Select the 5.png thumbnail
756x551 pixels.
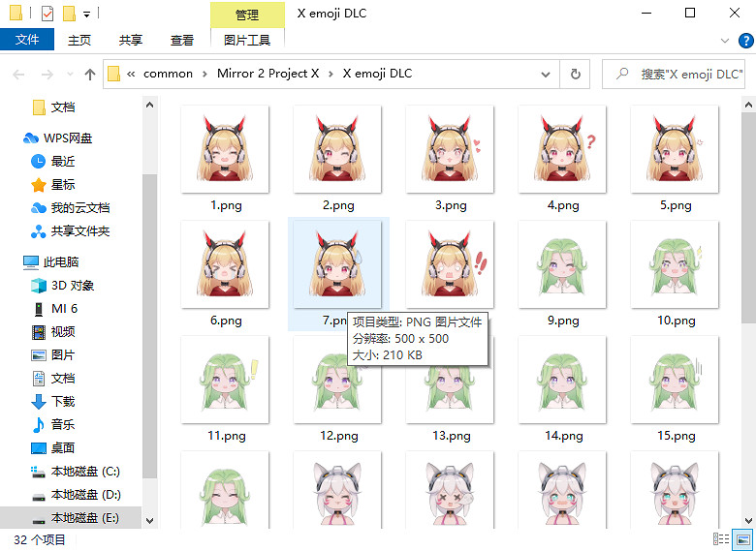pyautogui.click(x=675, y=149)
